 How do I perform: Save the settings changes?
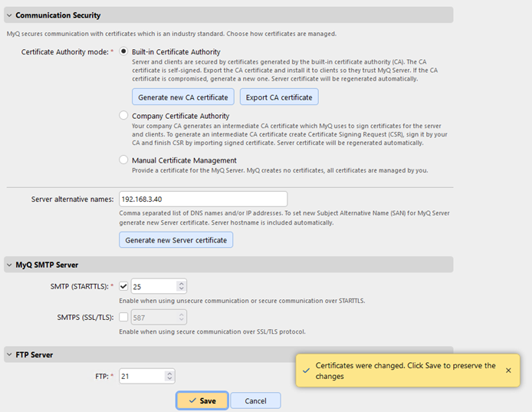(202, 400)
